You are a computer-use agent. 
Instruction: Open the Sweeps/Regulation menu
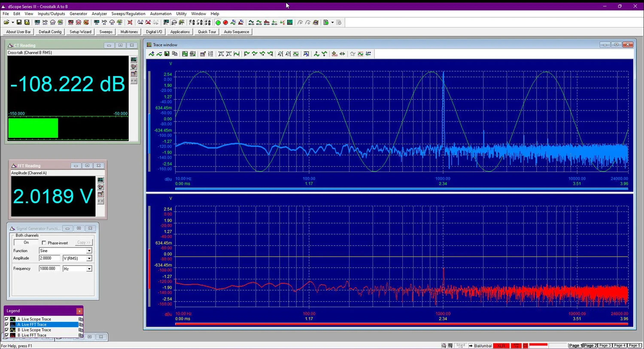click(x=128, y=14)
